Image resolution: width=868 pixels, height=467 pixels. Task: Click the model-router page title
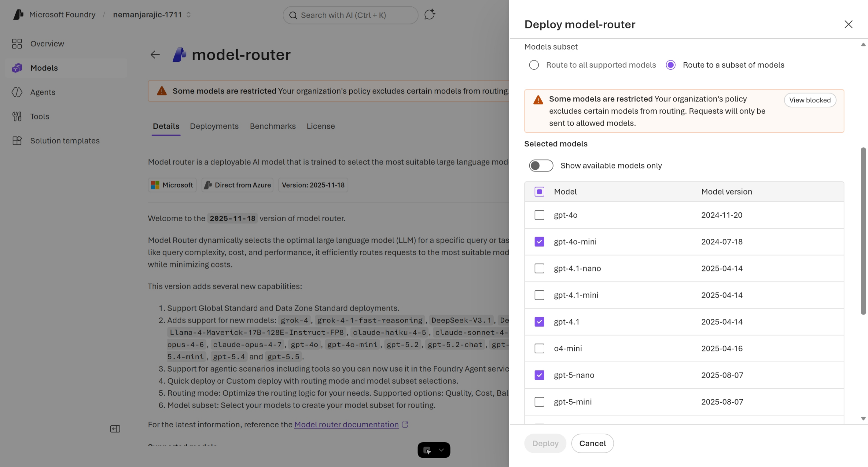pos(241,54)
